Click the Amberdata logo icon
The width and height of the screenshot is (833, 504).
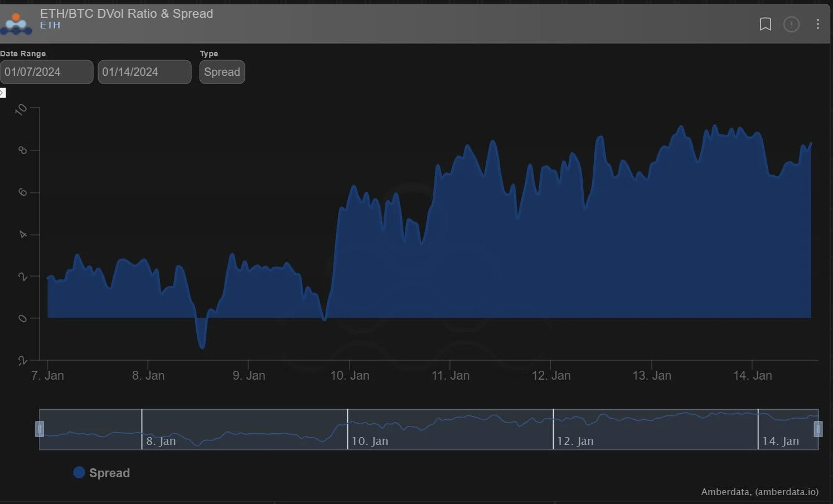pyautogui.click(x=16, y=24)
